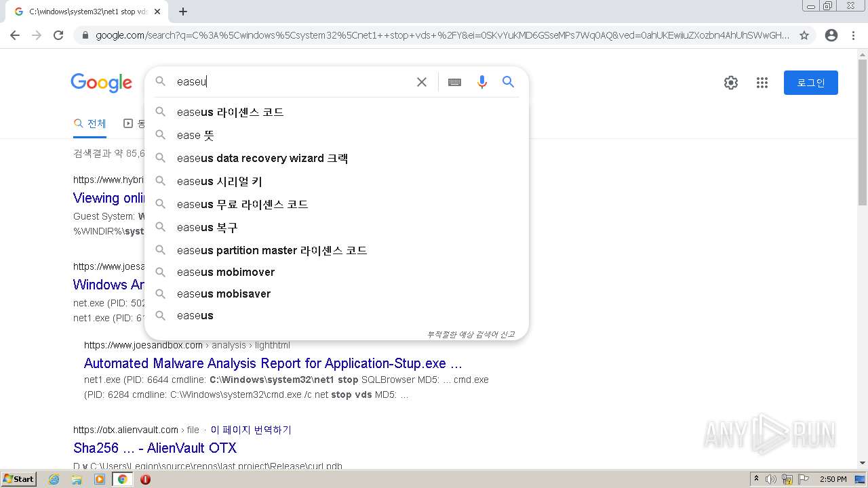Click the scrollbar down arrow
The image size is (868, 488).
coord(863,463)
